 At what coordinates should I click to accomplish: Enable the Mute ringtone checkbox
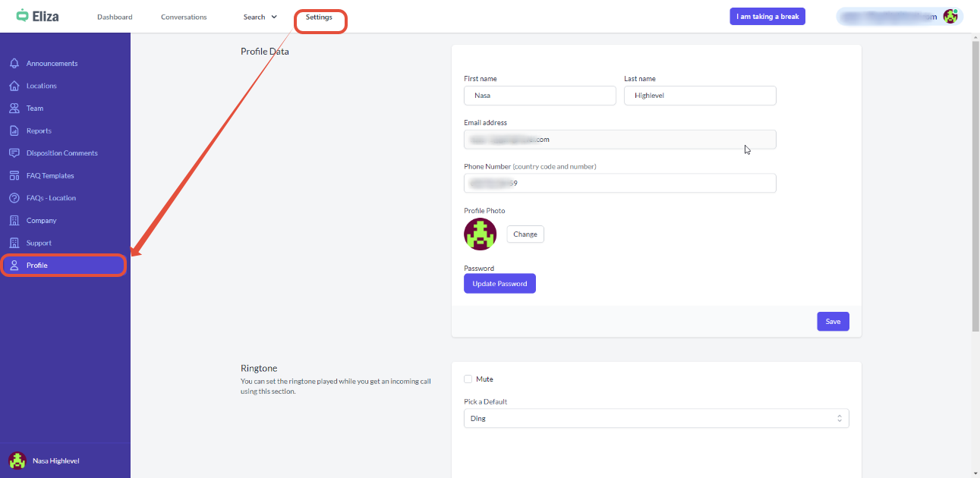[468, 379]
